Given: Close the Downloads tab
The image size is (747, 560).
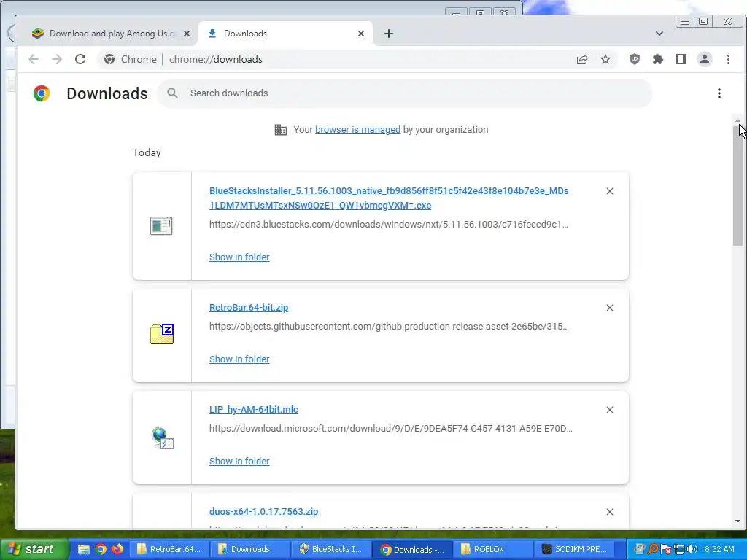Looking at the screenshot, I should pyautogui.click(x=360, y=34).
